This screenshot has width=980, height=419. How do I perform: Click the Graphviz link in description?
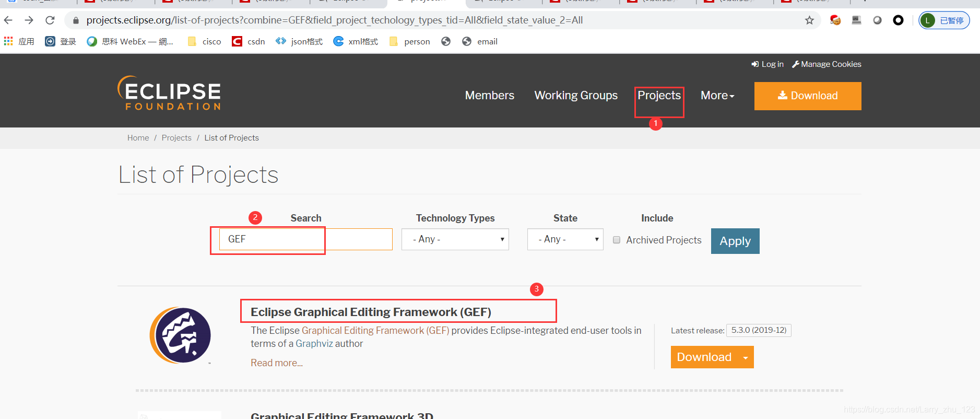(x=314, y=344)
